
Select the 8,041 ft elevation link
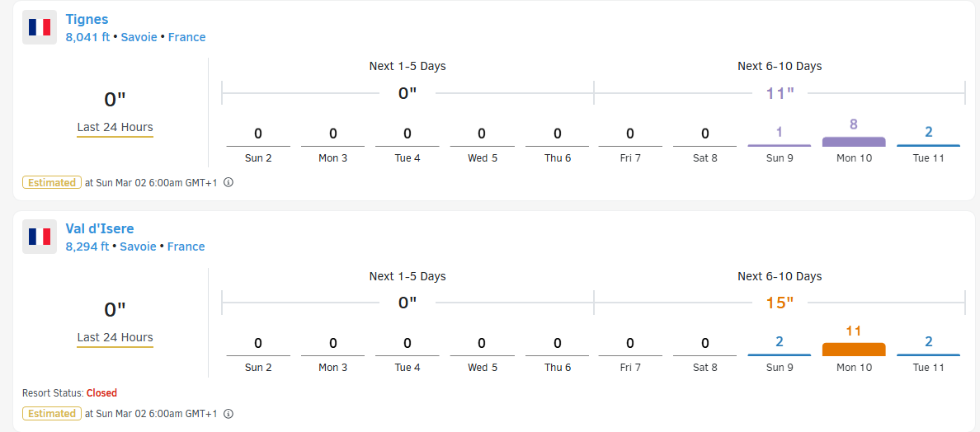click(x=87, y=37)
